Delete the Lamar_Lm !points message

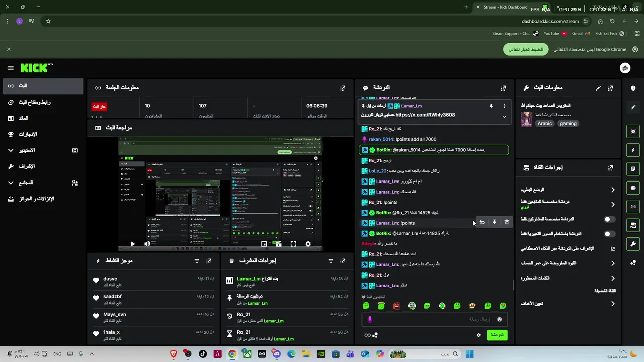coord(507,222)
